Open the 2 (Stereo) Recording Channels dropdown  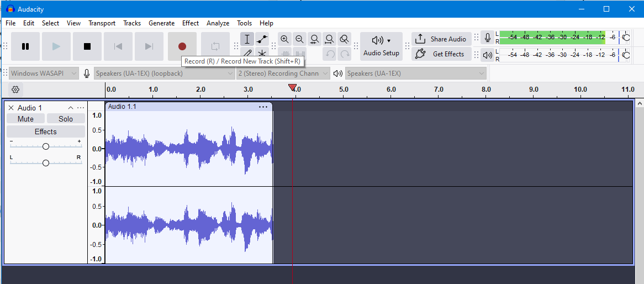(x=283, y=73)
